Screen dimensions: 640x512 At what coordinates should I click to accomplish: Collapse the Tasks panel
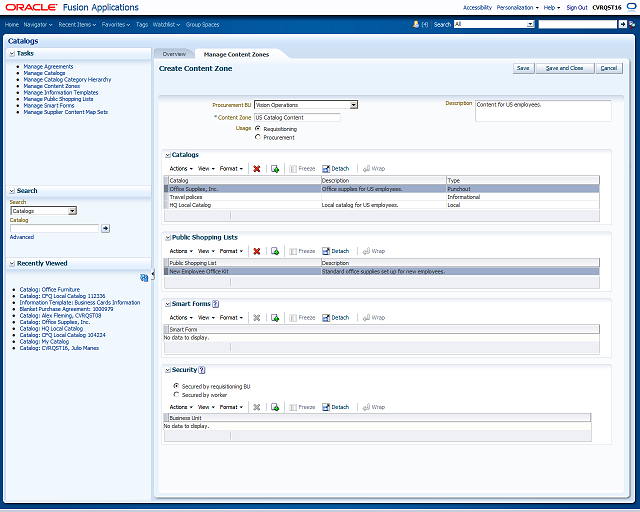[x=12, y=53]
